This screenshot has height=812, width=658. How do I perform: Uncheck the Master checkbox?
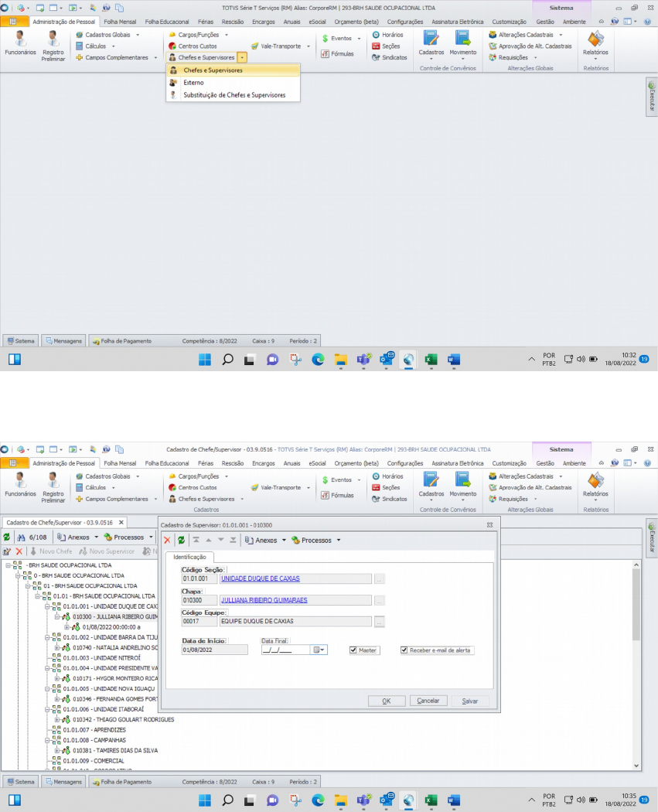(353, 650)
